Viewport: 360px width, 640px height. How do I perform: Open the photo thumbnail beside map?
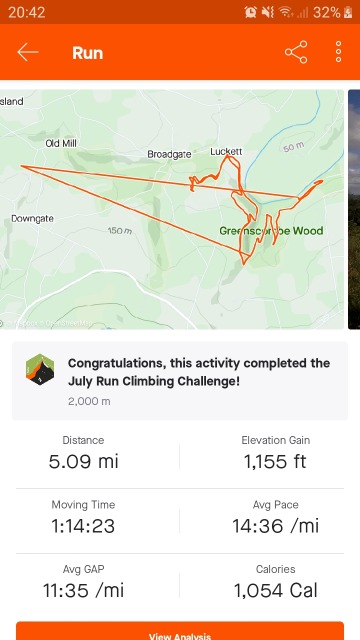[x=354, y=209]
